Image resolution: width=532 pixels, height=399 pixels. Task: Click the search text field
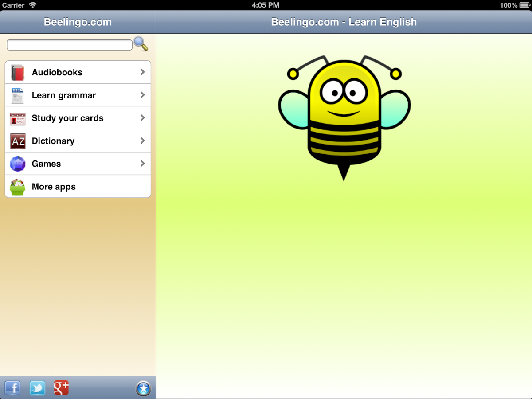(70, 45)
